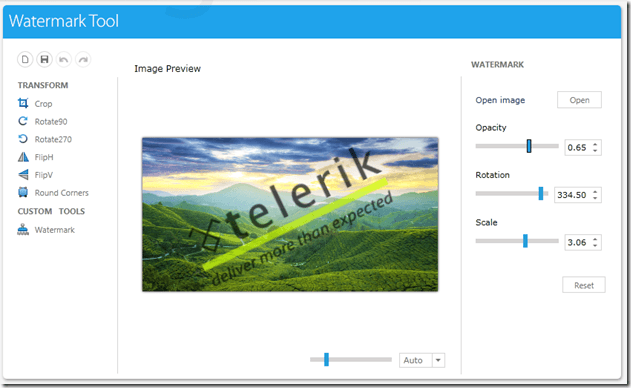631x388 pixels.
Task: Click the Save disk icon
Action: click(x=44, y=60)
